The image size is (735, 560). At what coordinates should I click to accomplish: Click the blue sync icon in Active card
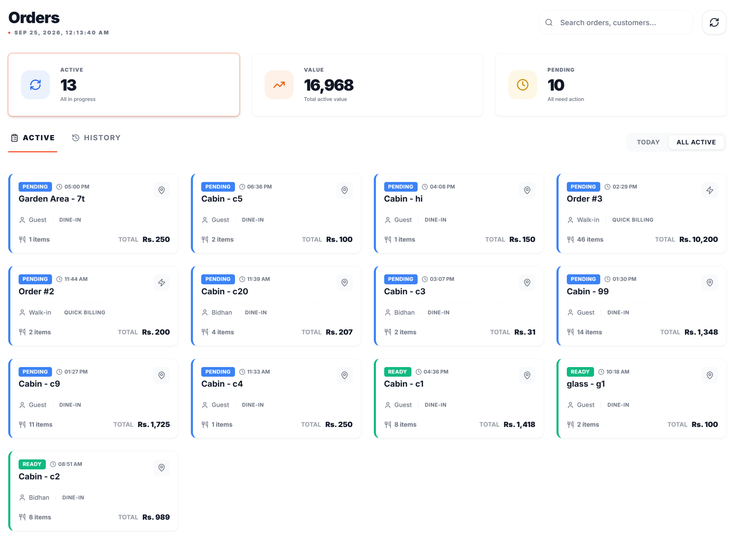(x=35, y=85)
